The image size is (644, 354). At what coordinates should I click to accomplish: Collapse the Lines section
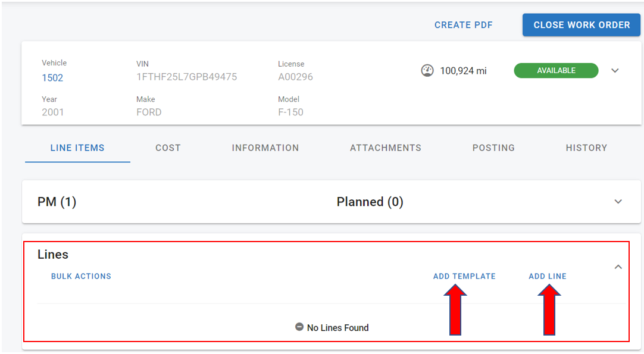[618, 267]
